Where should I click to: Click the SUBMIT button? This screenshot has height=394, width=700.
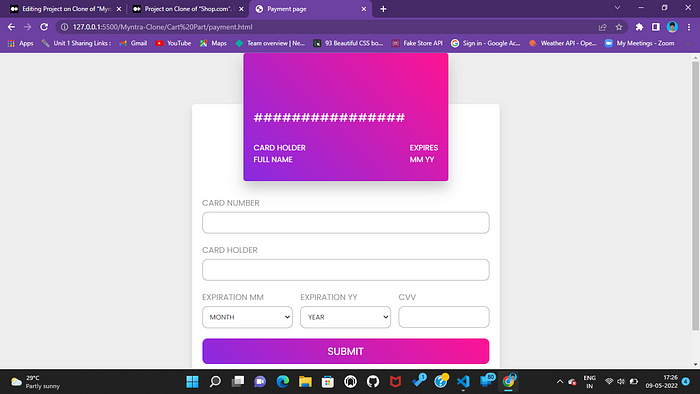click(x=346, y=351)
